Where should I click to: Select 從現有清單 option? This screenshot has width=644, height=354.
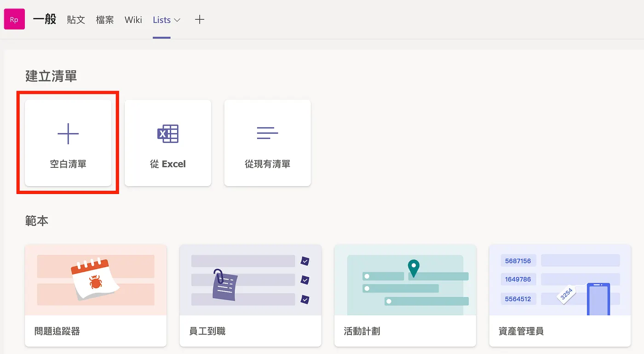(x=267, y=164)
